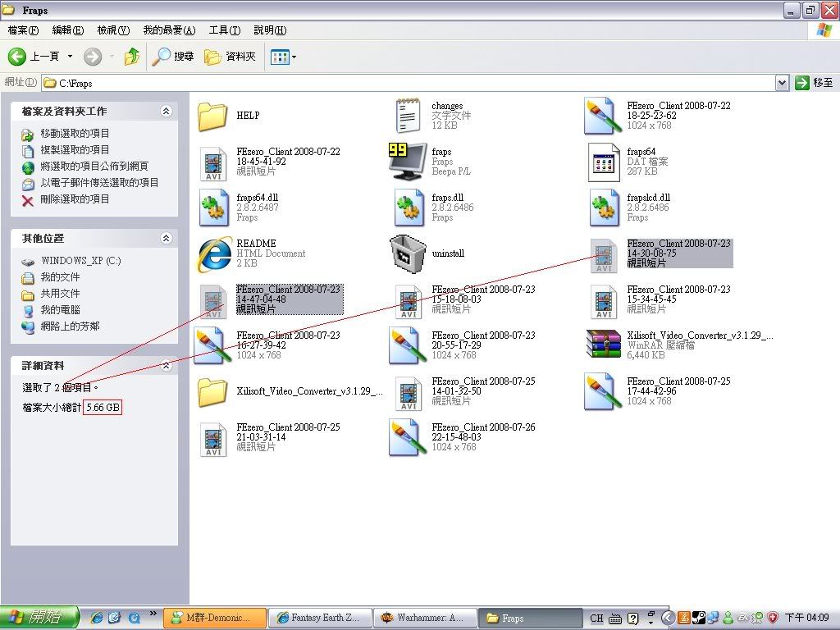The height and width of the screenshot is (630, 840).
Task: Collapse the 詳細資料 panel
Action: coord(166,366)
